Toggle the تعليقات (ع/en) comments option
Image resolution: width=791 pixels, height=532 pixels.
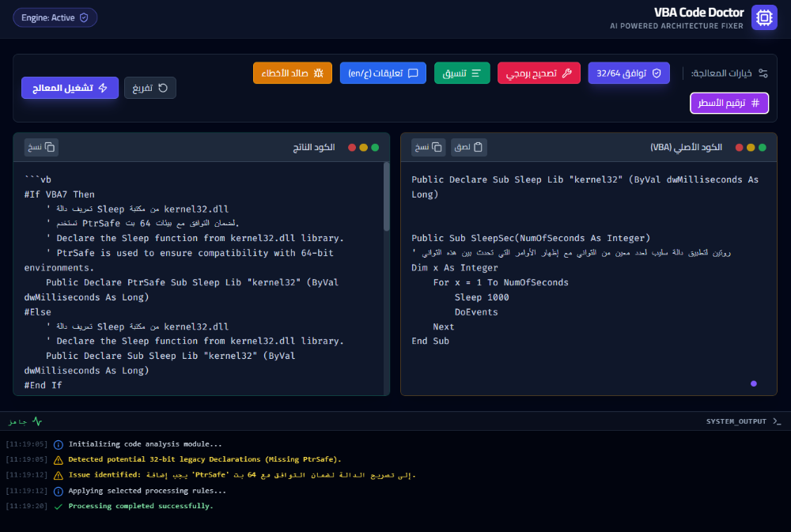(x=383, y=73)
